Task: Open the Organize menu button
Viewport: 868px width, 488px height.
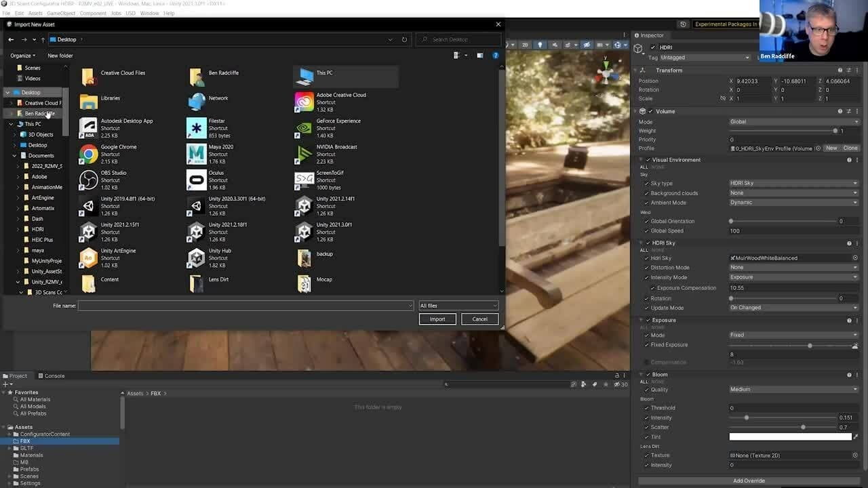Action: 22,56
